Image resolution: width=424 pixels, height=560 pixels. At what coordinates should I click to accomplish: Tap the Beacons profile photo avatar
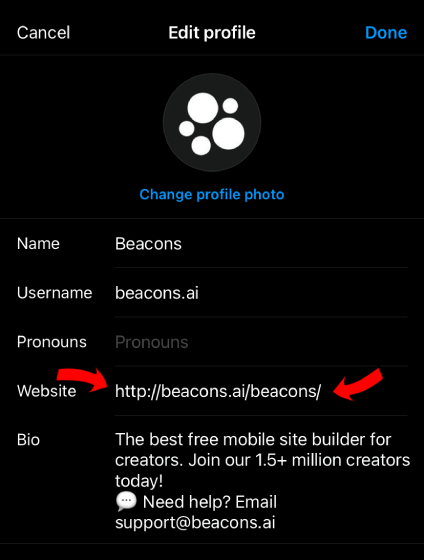(212, 122)
